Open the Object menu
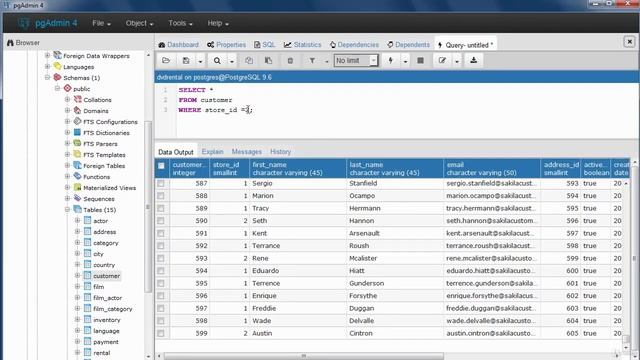This screenshot has width=640, height=360. 139,23
